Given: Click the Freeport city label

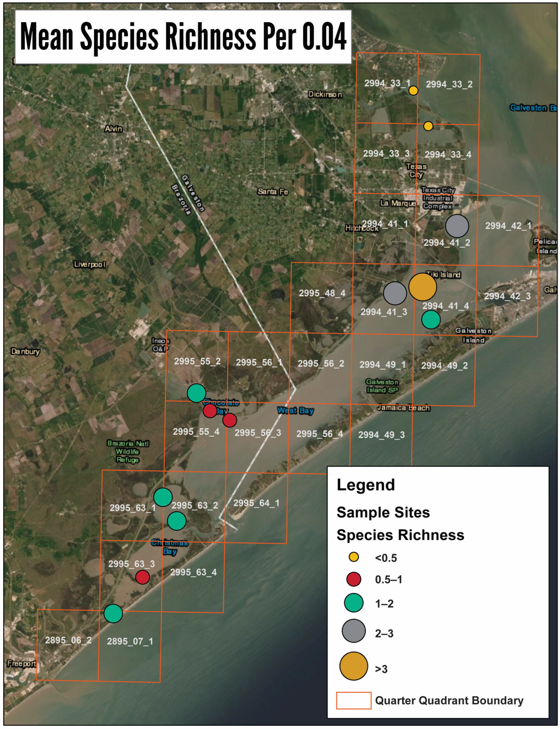Looking at the screenshot, I should [x=21, y=663].
